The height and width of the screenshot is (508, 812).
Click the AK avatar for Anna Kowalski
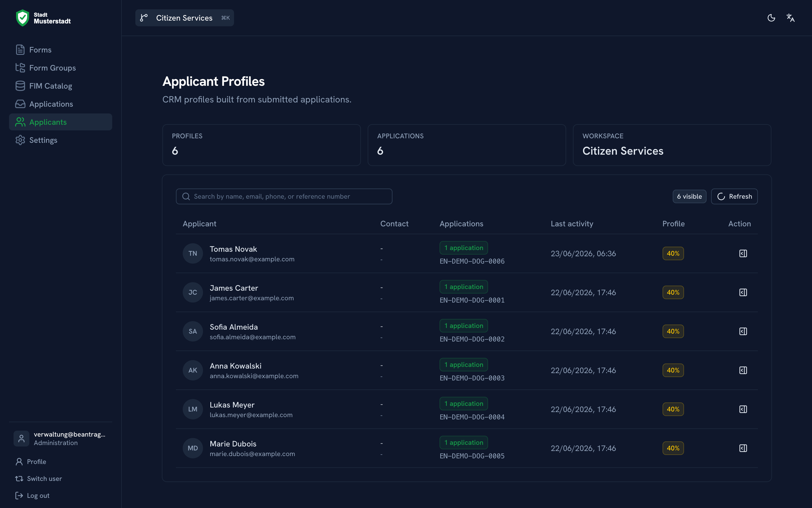pyautogui.click(x=193, y=370)
